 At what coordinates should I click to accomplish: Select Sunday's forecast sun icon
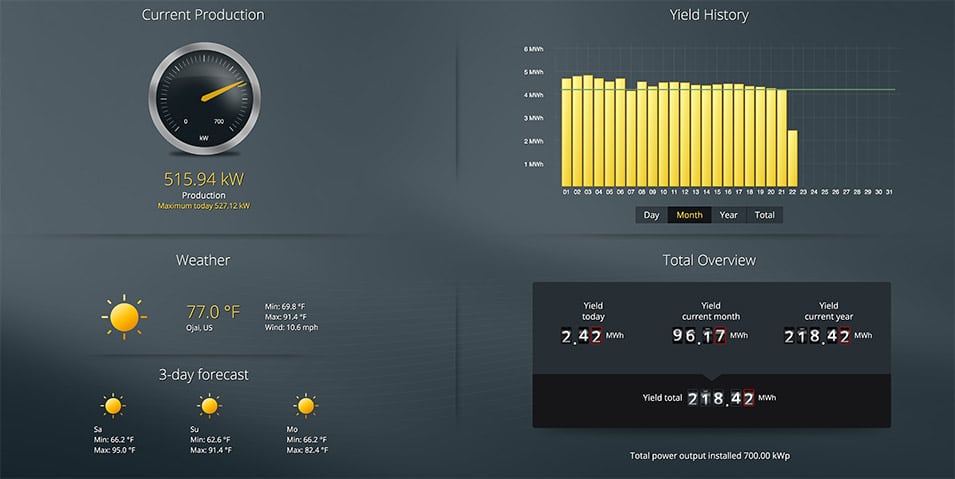coord(209,405)
